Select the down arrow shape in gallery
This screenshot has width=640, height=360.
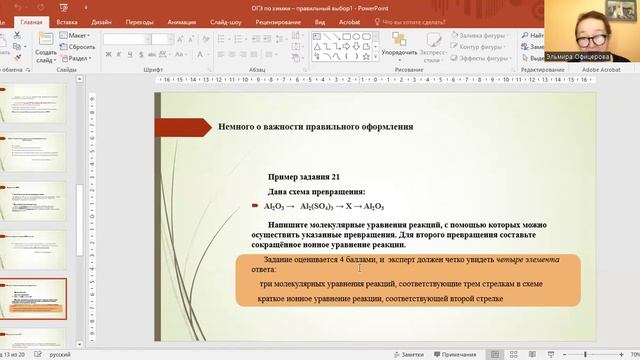pyautogui.click(x=356, y=47)
